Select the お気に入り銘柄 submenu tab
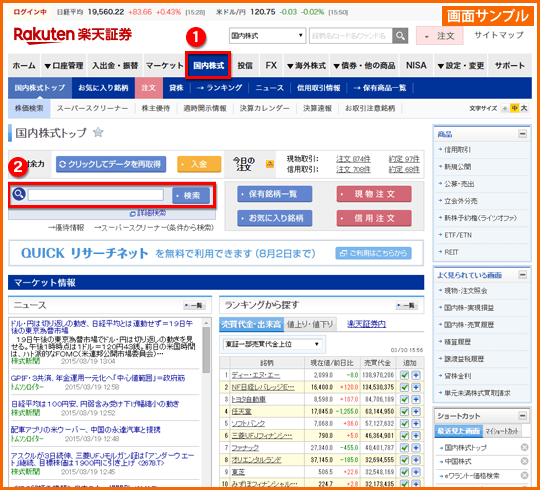This screenshot has height=490, width=540. (x=103, y=88)
